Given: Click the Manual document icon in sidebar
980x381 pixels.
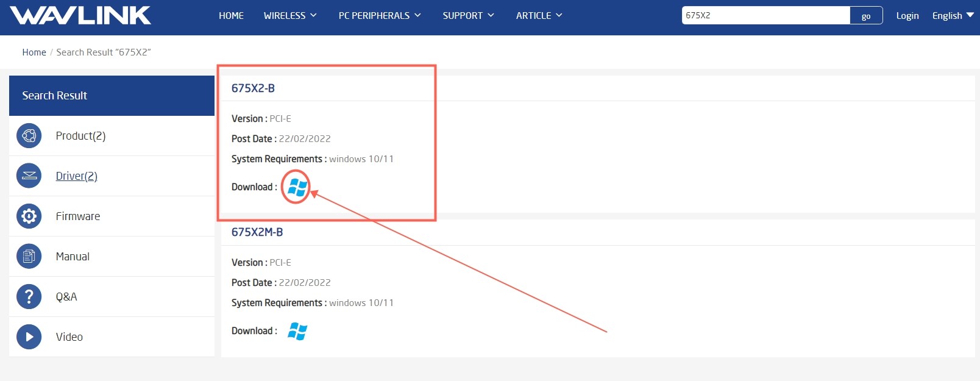Looking at the screenshot, I should 29,257.
